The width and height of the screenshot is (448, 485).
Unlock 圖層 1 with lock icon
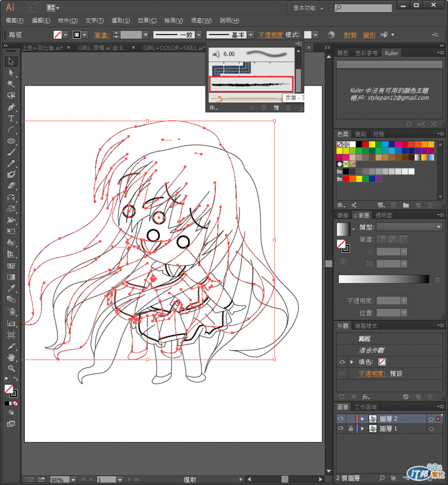[350, 429]
